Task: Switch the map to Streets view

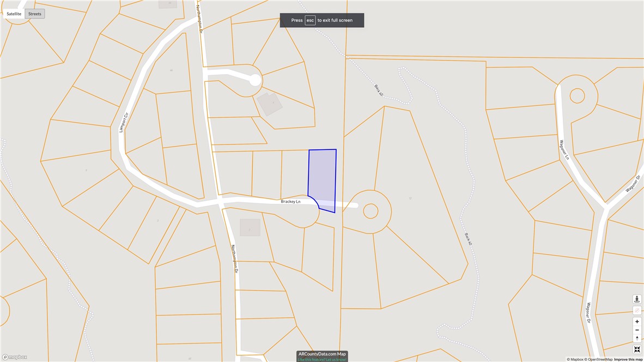Action: 34,13
